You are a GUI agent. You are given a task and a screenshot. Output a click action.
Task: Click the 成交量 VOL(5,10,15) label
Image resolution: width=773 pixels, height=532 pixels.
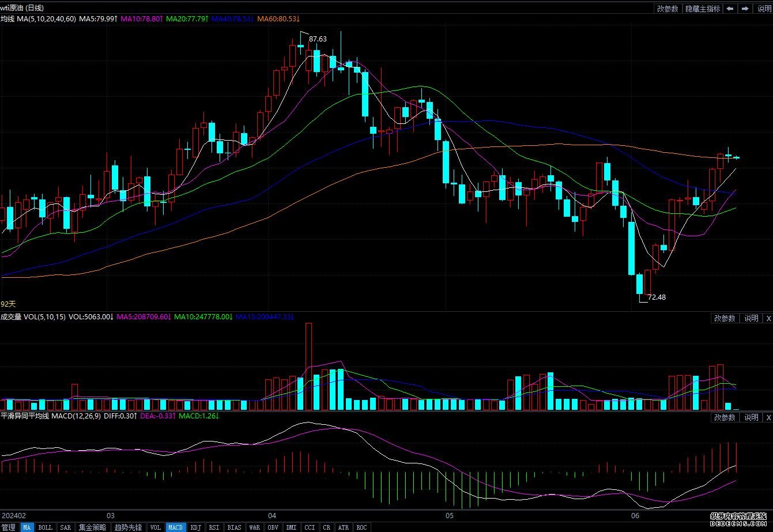pos(33,317)
